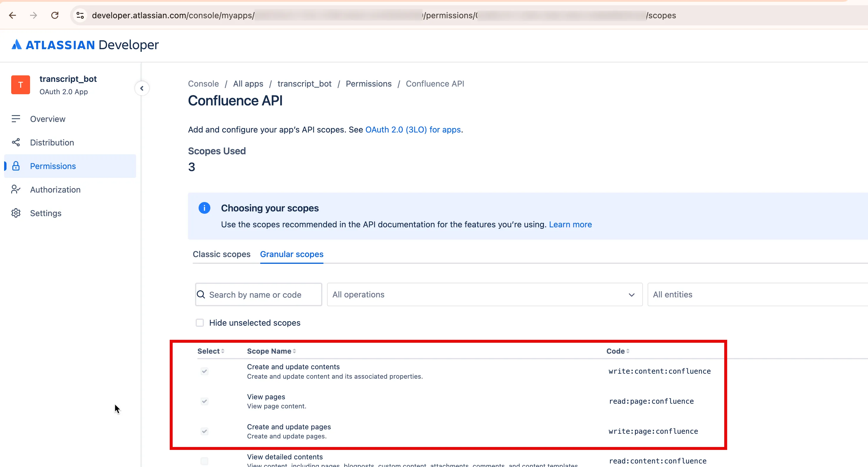This screenshot has width=868, height=467.
Task: Open the All apps breadcrumb
Action: [248, 84]
